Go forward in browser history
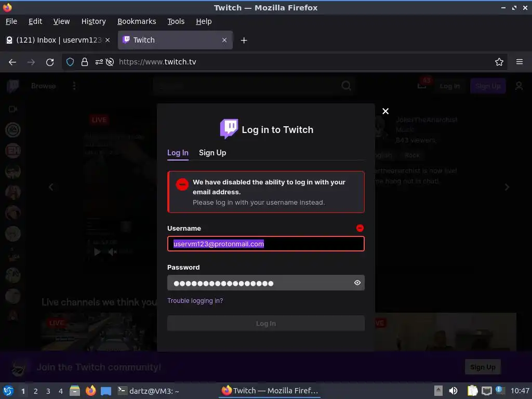Image resolution: width=532 pixels, height=399 pixels. (31, 62)
